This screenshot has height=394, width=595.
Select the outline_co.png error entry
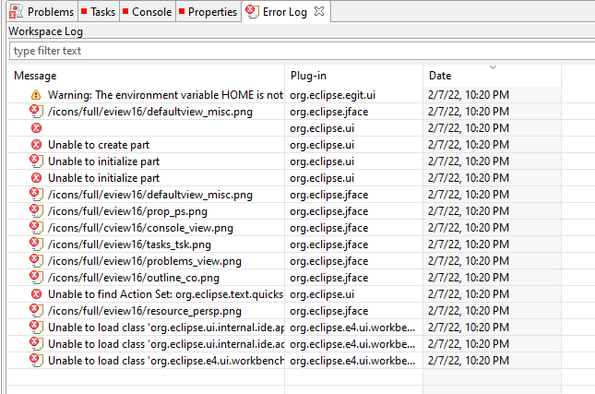[134, 278]
